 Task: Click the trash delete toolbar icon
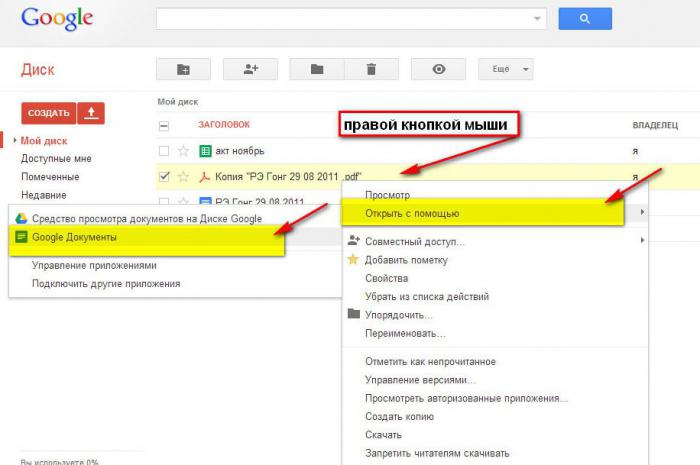(371, 69)
